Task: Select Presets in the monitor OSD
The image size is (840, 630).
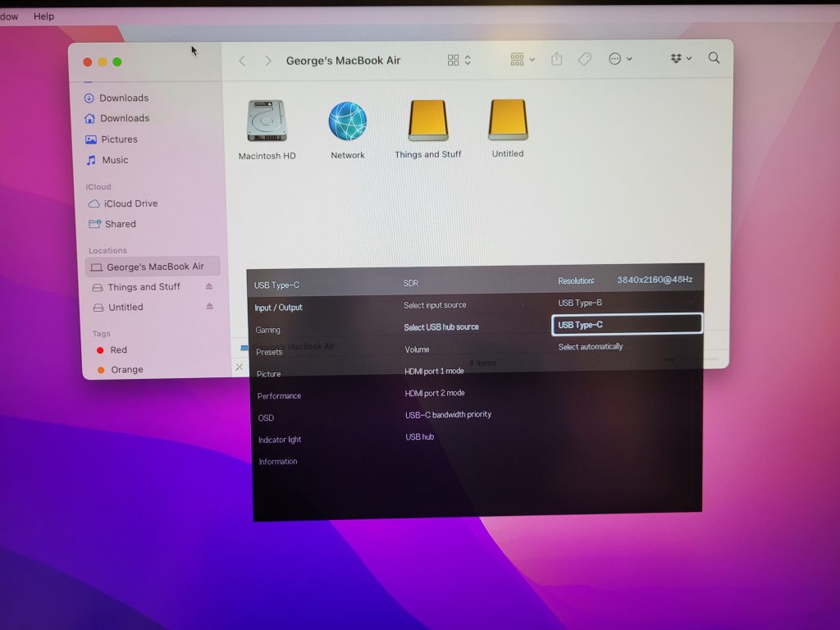Action: [x=269, y=352]
